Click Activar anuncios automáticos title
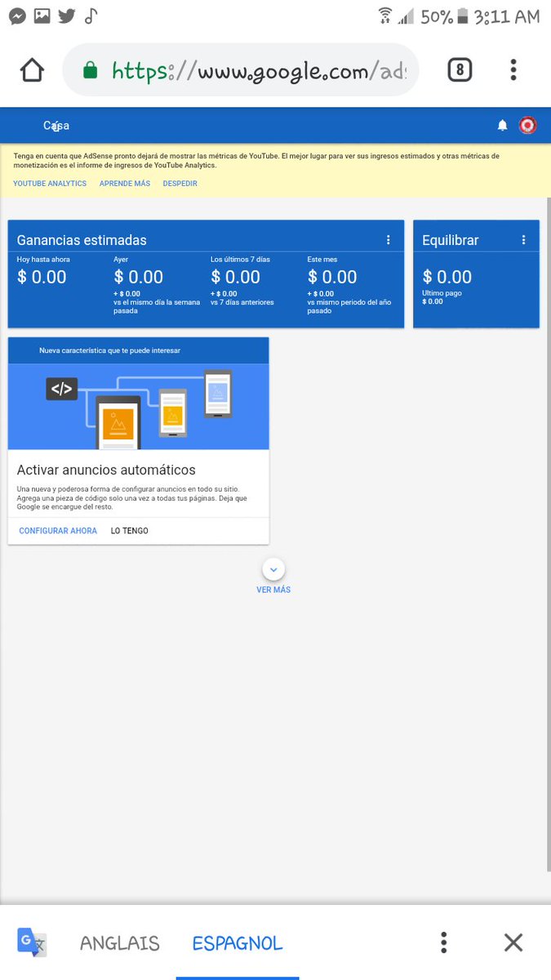The height and width of the screenshot is (980, 551). click(x=106, y=470)
